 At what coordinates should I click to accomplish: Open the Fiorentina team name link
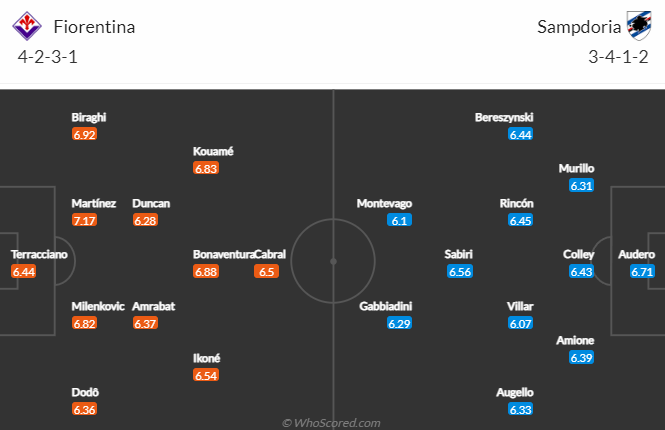(x=93, y=27)
